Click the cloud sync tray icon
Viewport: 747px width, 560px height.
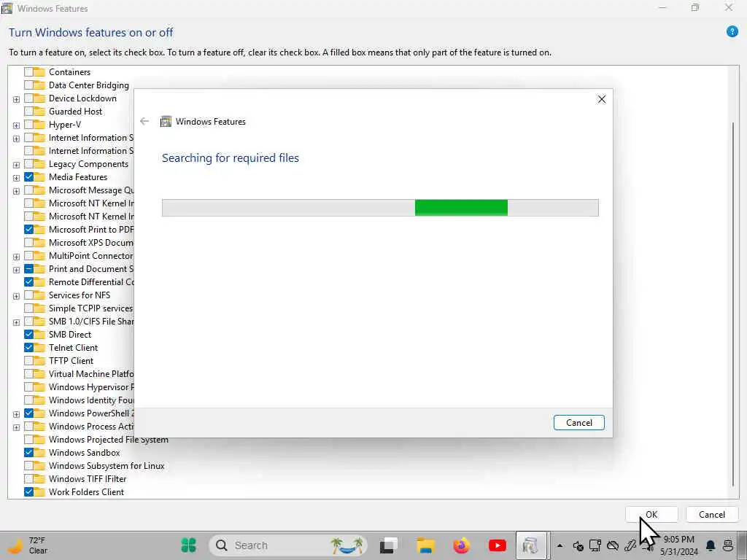tap(613, 545)
